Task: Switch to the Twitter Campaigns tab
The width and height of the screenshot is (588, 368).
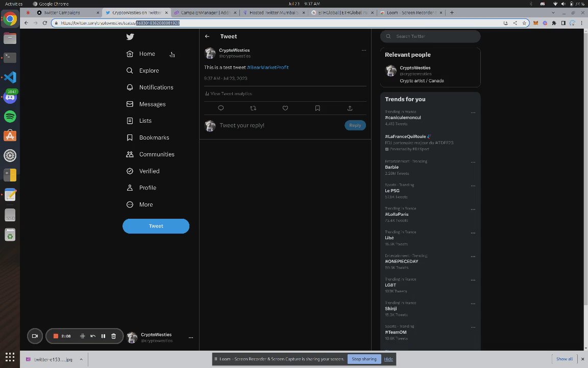Action: point(62,13)
